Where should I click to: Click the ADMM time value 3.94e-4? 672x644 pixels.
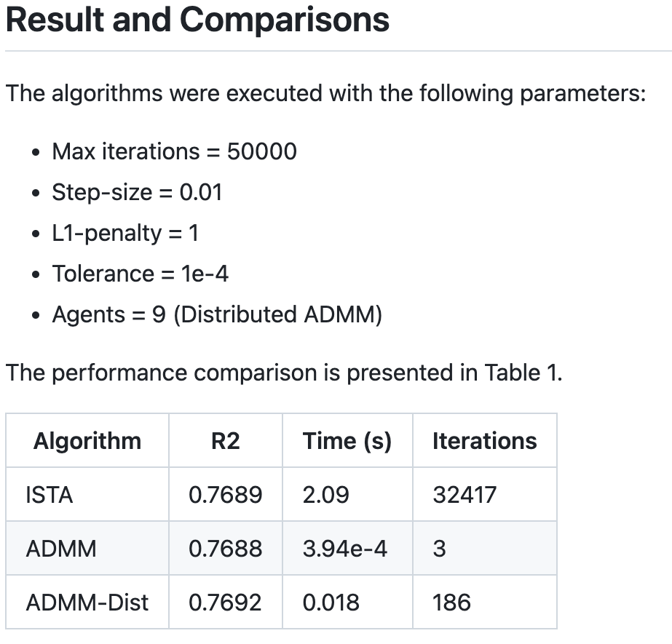point(345,549)
